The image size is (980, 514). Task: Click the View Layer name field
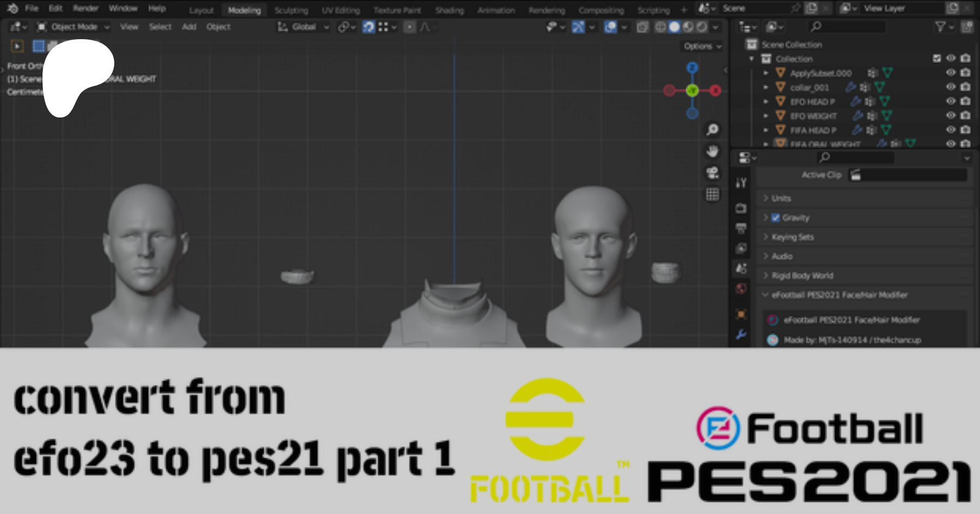pyautogui.click(x=902, y=8)
